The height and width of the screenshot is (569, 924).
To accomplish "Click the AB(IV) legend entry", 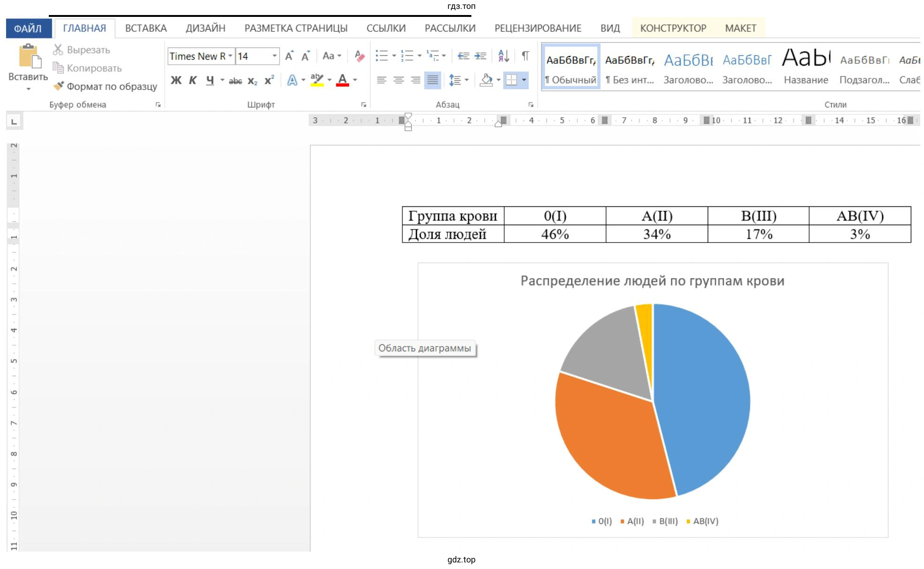I will pyautogui.click(x=702, y=521).
